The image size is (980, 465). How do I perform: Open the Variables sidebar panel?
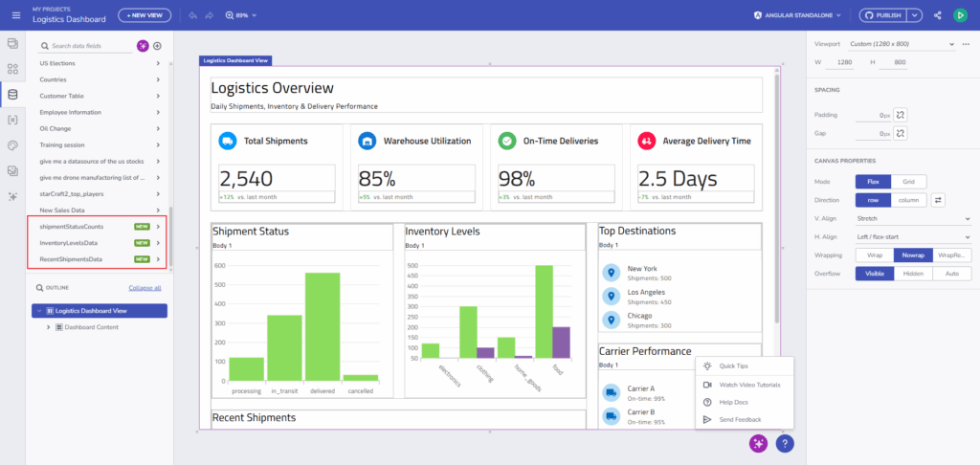(12, 120)
